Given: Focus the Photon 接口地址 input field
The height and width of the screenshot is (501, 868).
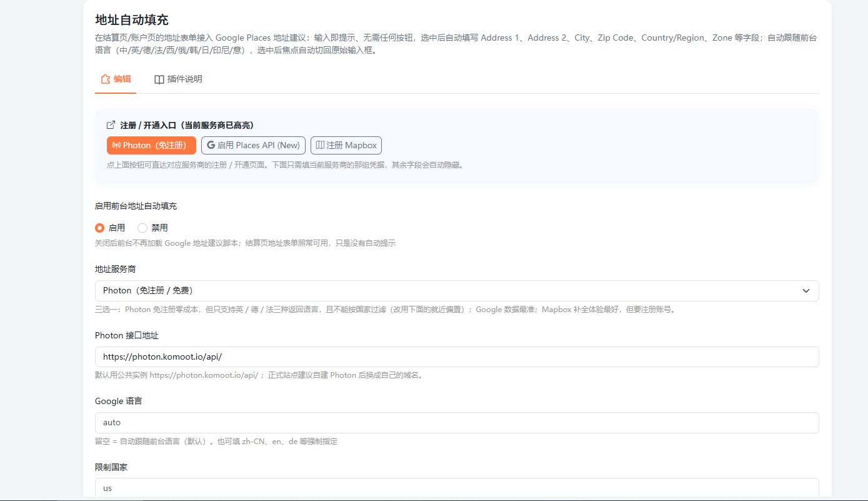Looking at the screenshot, I should (x=457, y=357).
